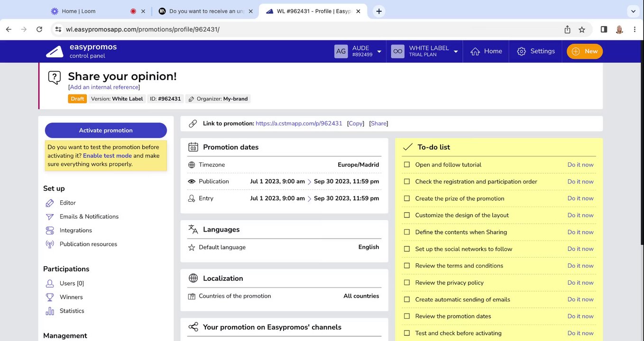Check 'Review the privacy policy' box
The width and height of the screenshot is (644, 341).
pyautogui.click(x=406, y=283)
